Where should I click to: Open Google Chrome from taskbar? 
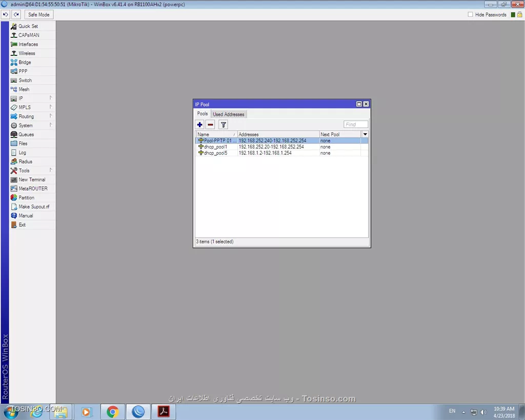tap(113, 412)
